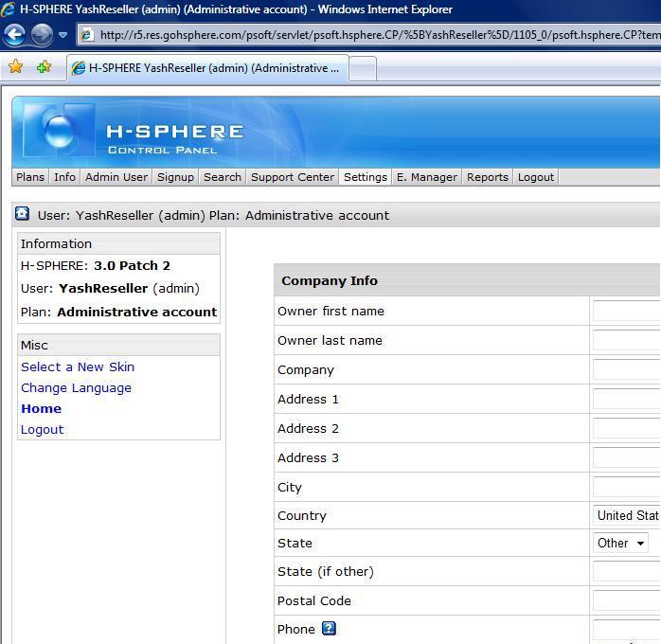Screen dimensions: 661x644
Task: Click the Owner first name input field
Action: tap(626, 311)
